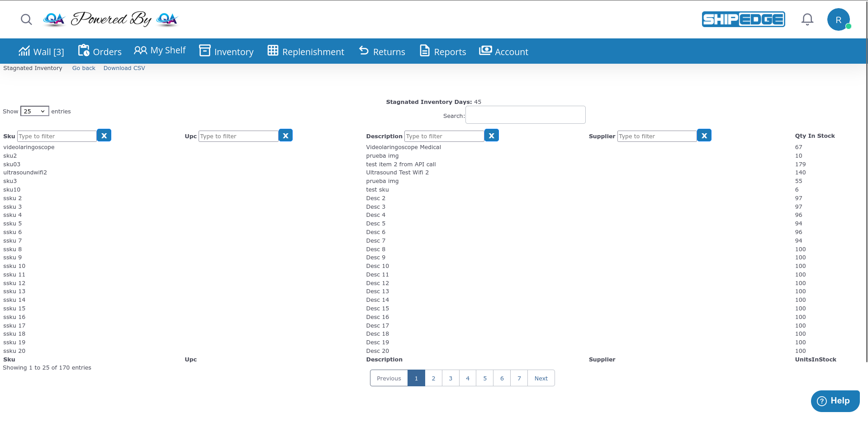Open the notifications bell

tap(807, 19)
